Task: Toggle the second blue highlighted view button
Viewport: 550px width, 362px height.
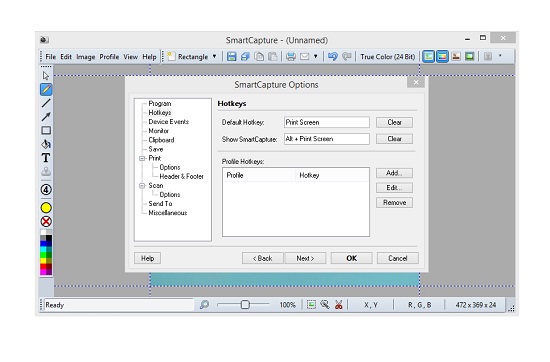Action: tap(442, 56)
